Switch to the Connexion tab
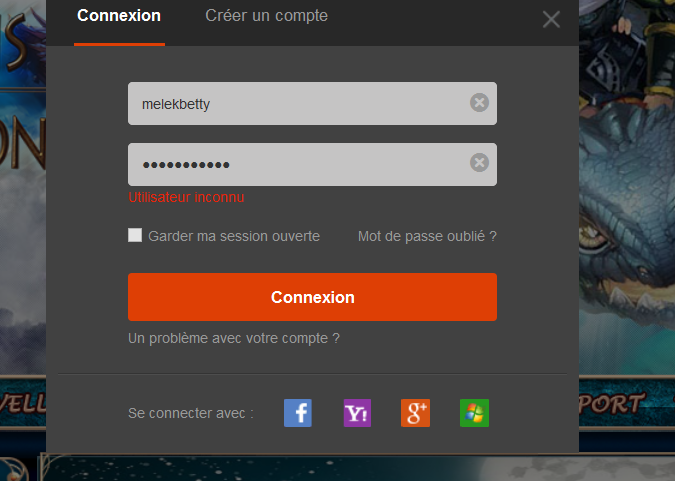This screenshot has height=481, width=675. pos(119,16)
